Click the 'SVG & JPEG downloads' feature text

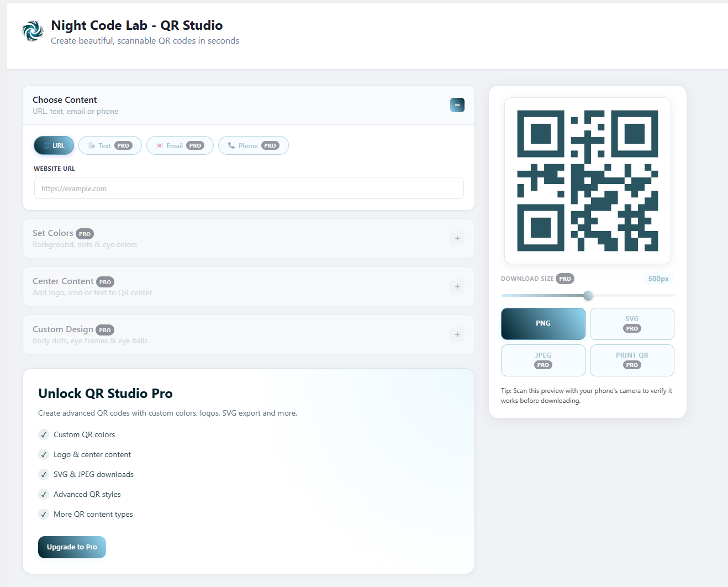[93, 474]
